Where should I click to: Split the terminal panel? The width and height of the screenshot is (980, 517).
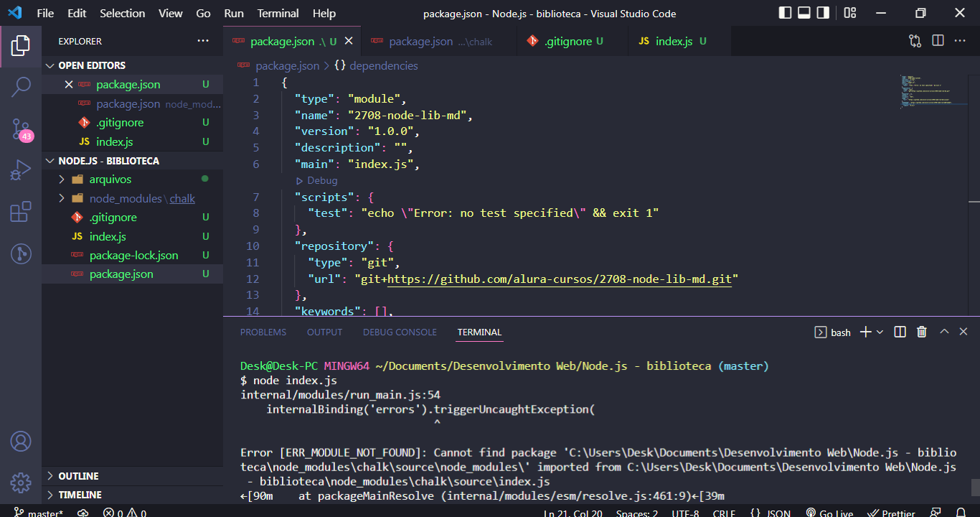(901, 332)
